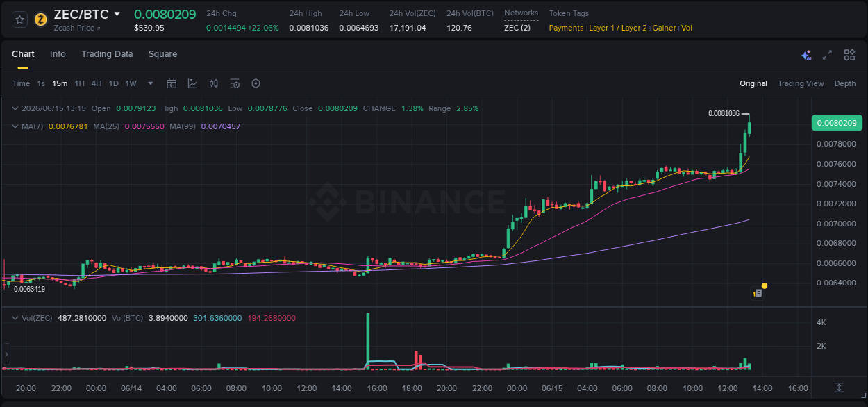Select the 1s interval
The width and height of the screenshot is (868, 407).
[x=41, y=83]
